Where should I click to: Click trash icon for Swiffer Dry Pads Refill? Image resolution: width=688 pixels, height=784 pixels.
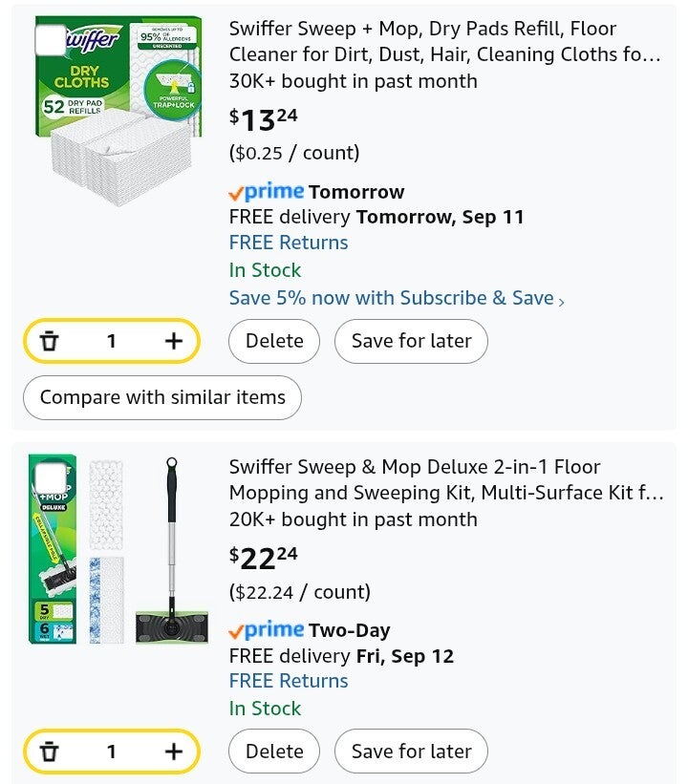click(x=50, y=341)
